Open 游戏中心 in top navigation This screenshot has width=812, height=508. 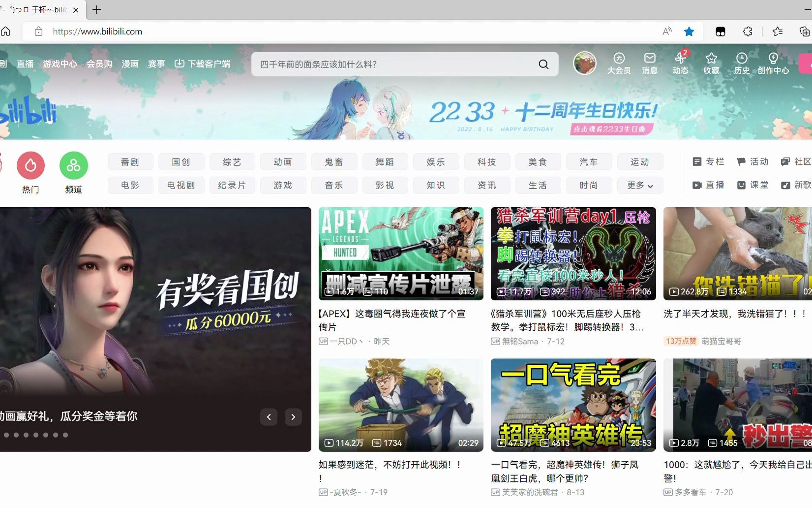tap(60, 64)
